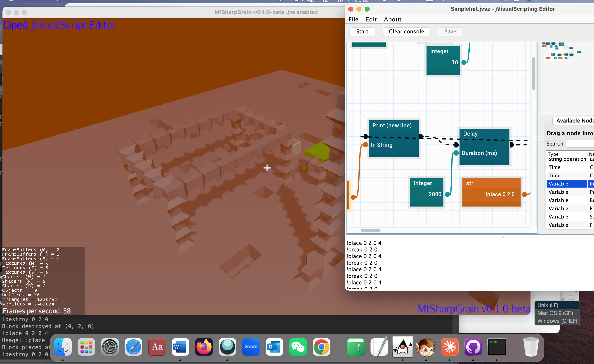Image resolution: width=594 pixels, height=364 pixels.
Task: Select the Integer 2000 node
Action: point(427,192)
